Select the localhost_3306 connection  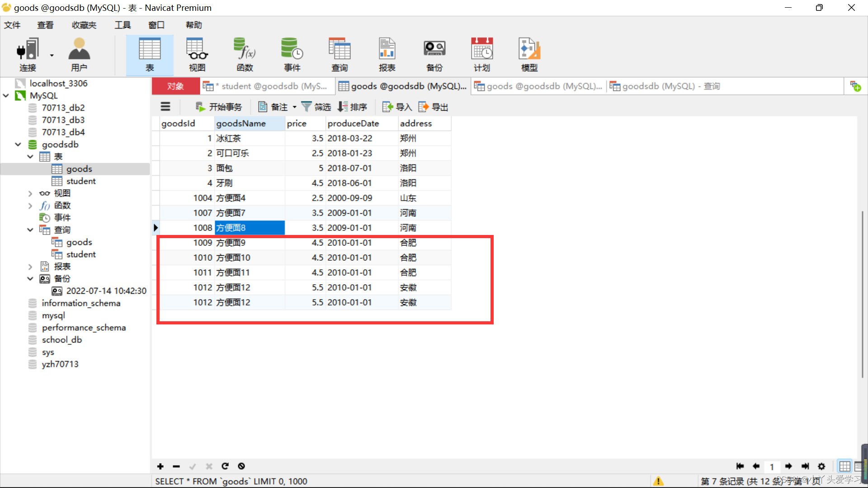tap(58, 84)
